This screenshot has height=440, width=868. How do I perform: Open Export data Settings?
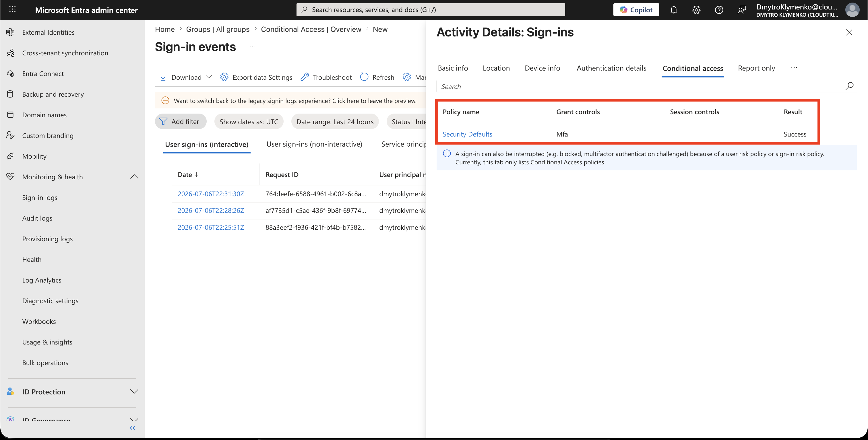(x=256, y=77)
